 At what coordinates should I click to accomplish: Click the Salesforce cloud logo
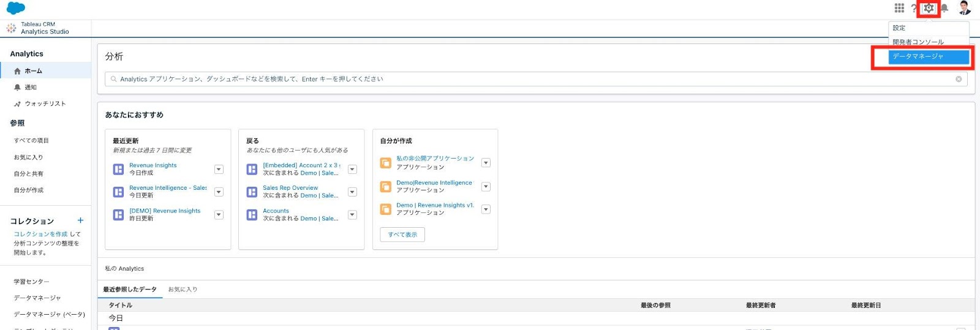(x=16, y=8)
